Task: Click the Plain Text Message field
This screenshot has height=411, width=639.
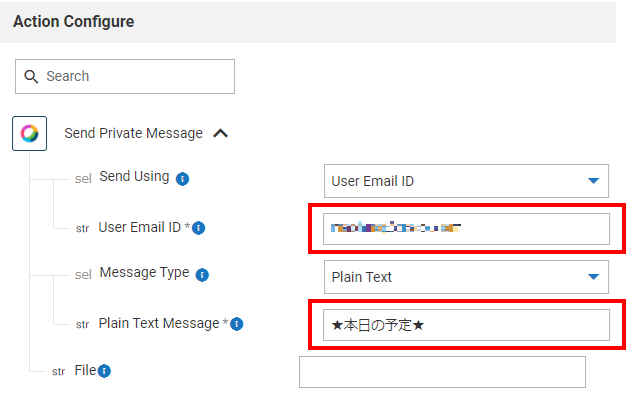Action: [466, 324]
